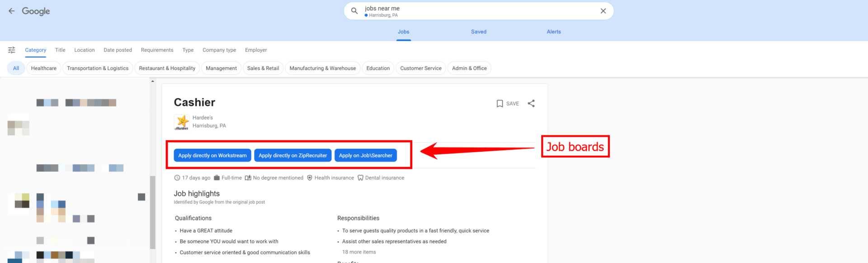
Task: Open the filter settings sliders icon
Action: click(x=12, y=50)
